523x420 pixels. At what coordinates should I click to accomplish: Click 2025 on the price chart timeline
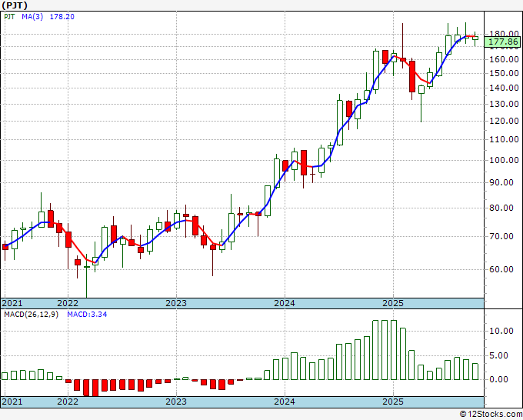393,303
